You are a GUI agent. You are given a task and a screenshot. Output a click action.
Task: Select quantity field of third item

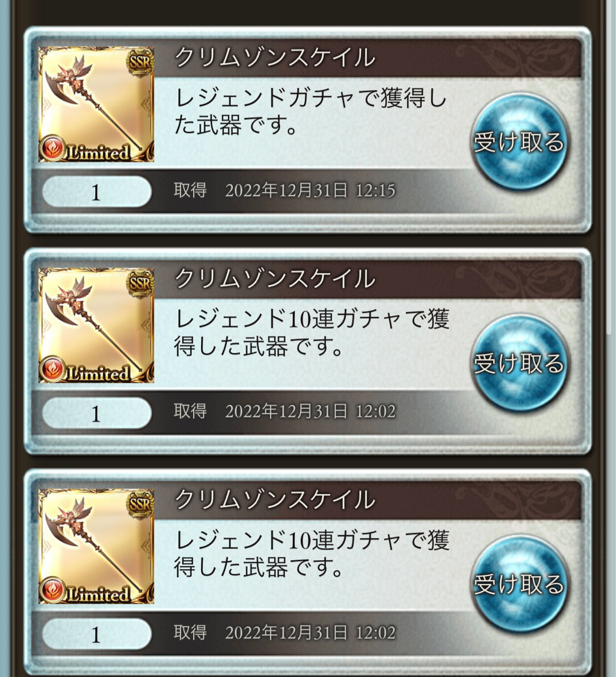96,634
